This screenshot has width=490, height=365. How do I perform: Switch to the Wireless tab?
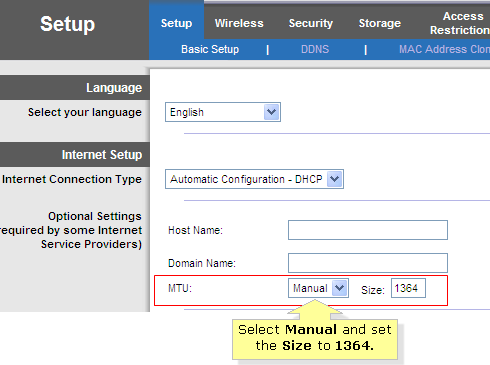(x=239, y=23)
